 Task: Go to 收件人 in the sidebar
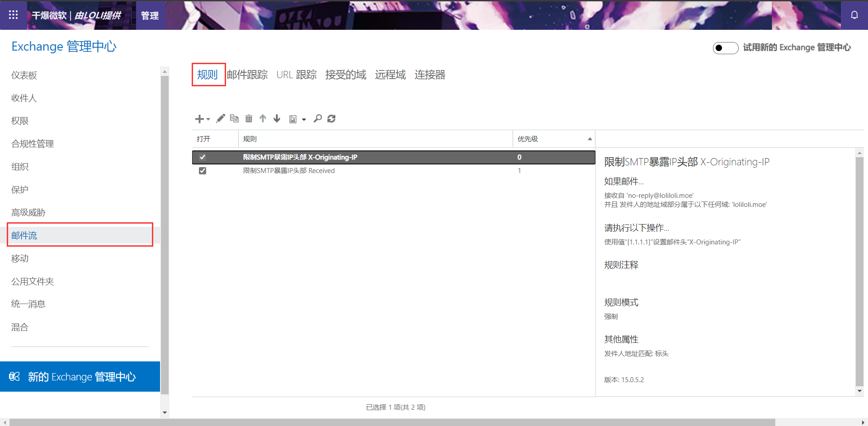click(24, 98)
